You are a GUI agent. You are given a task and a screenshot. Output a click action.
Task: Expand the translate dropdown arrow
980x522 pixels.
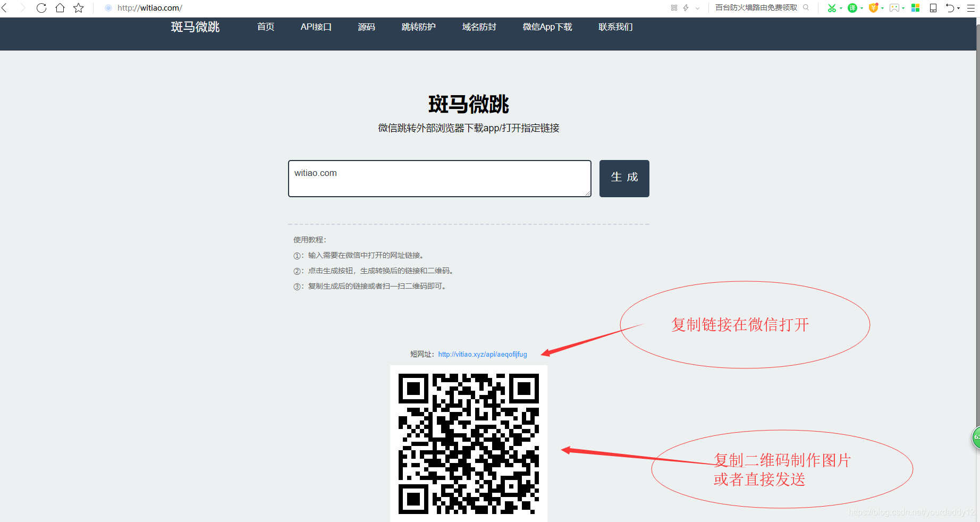861,8
